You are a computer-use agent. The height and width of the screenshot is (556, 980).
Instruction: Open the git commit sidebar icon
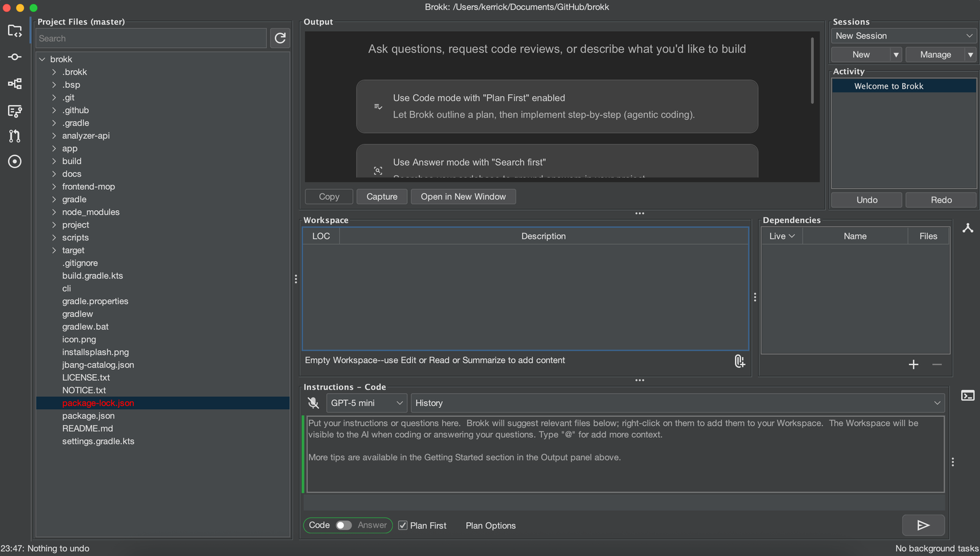(x=15, y=57)
